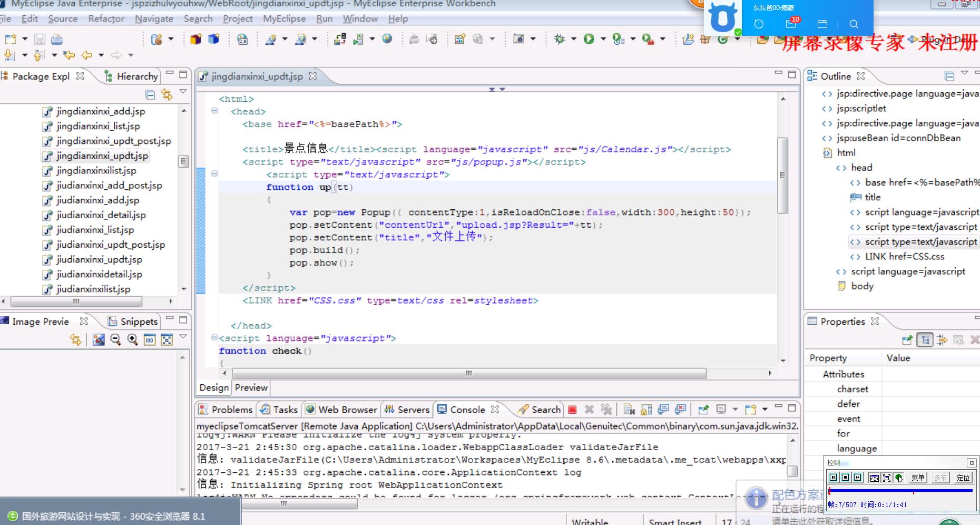This screenshot has width=980, height=525.
Task: Click the Package Explorer horizontal scrollbar
Action: tap(76, 302)
